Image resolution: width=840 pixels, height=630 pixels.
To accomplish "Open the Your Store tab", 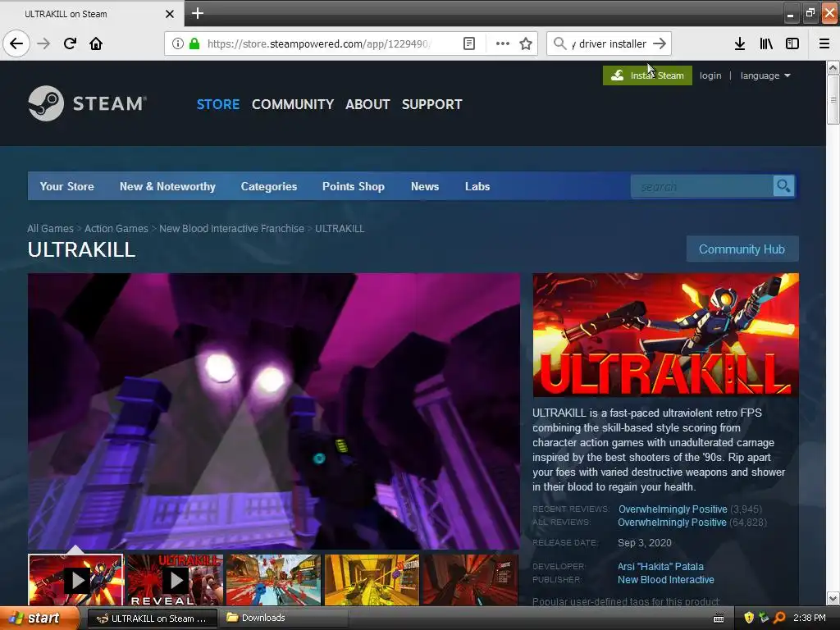I will [67, 186].
